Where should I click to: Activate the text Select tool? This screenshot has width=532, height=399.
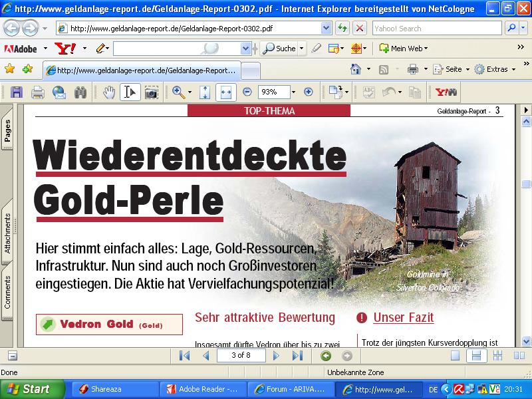(130, 92)
